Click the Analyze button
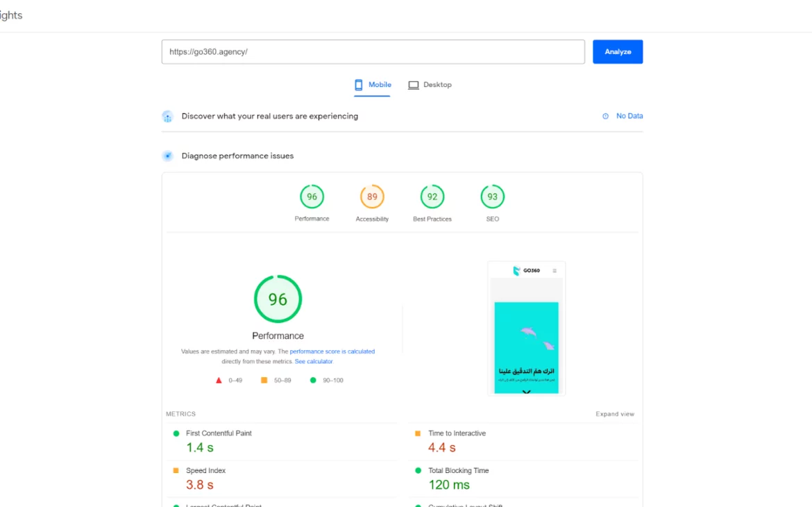812x507 pixels. pos(617,52)
